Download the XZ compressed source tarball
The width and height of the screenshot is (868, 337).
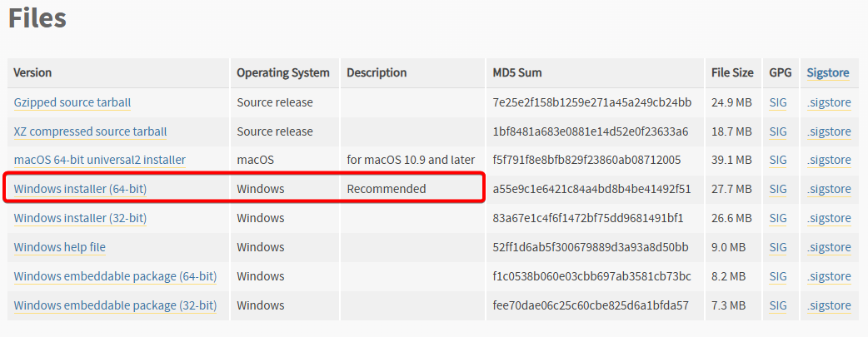tap(90, 131)
